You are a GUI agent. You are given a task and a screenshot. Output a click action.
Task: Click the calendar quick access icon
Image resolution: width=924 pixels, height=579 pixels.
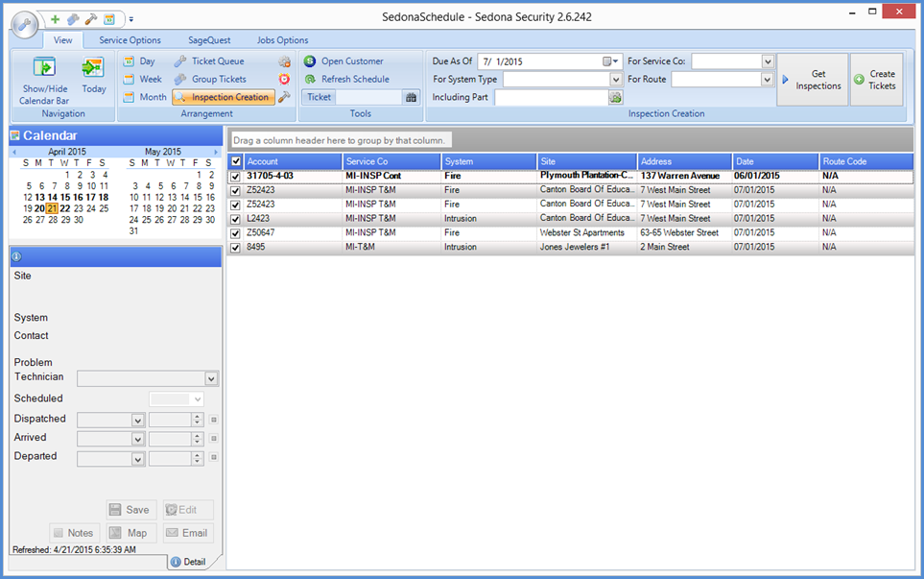(109, 19)
